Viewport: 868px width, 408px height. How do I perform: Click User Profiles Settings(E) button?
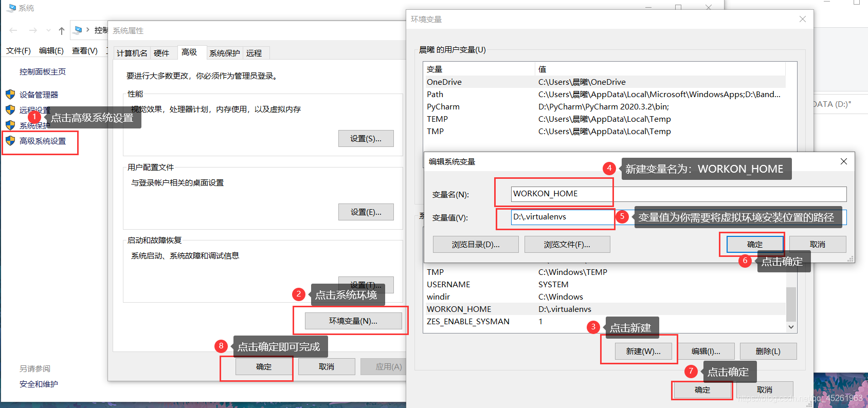click(x=366, y=212)
